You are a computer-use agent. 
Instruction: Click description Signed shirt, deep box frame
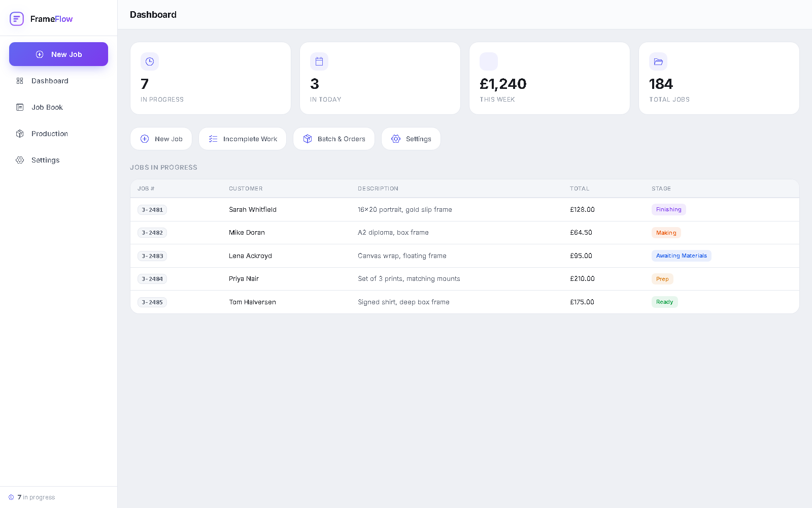[403, 302]
